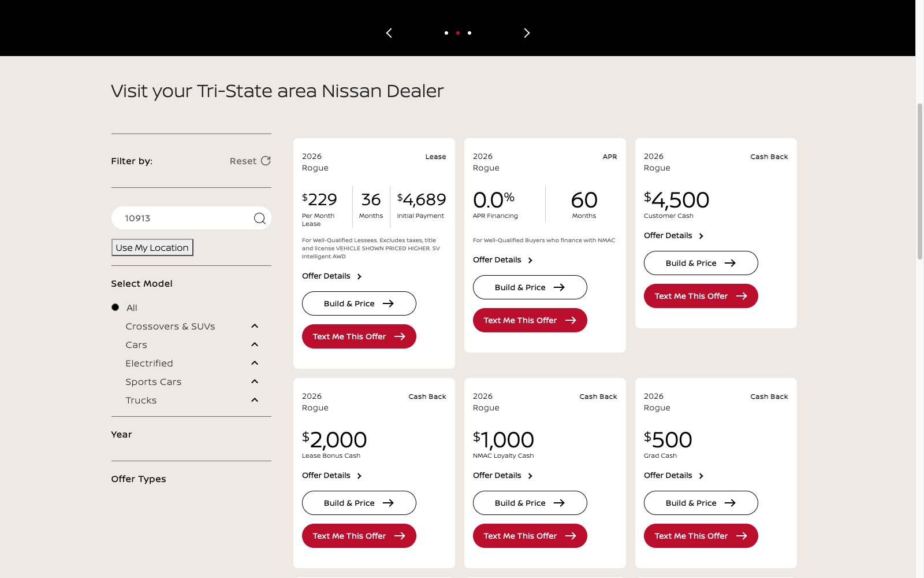Click the lease disclaimer text For Well-Qualified Lessees
This screenshot has width=924, height=578.
coord(371,249)
